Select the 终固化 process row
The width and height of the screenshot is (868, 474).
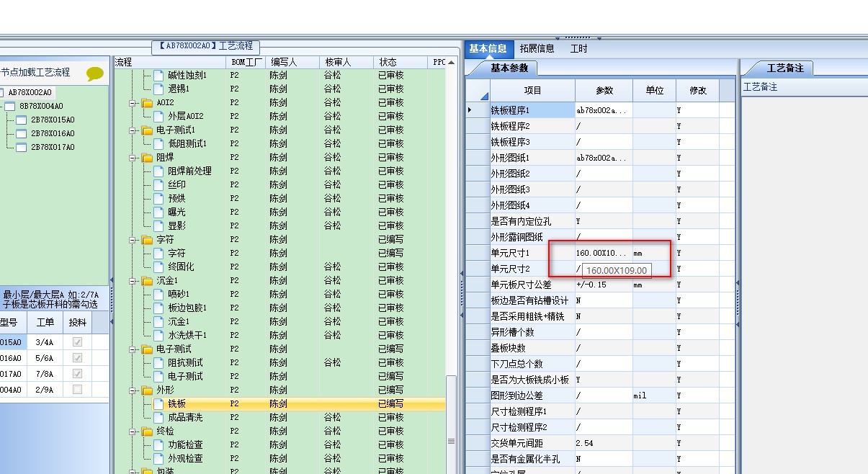tap(279, 267)
